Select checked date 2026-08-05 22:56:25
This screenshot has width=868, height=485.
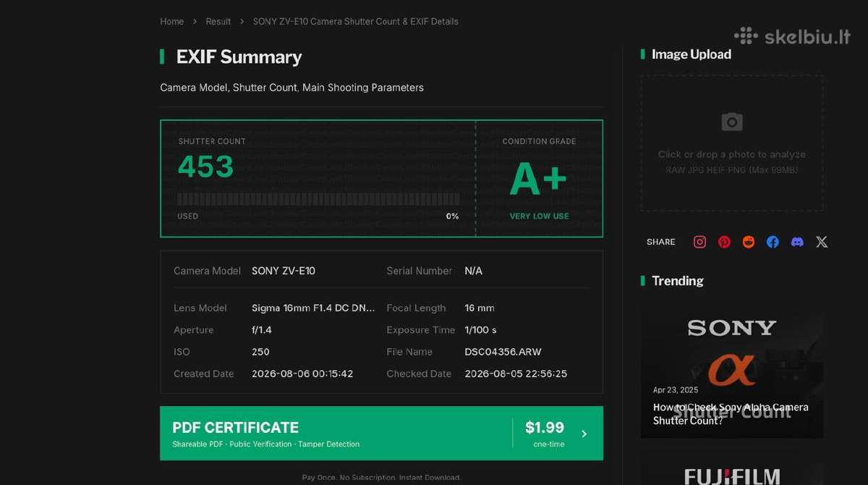(x=516, y=374)
